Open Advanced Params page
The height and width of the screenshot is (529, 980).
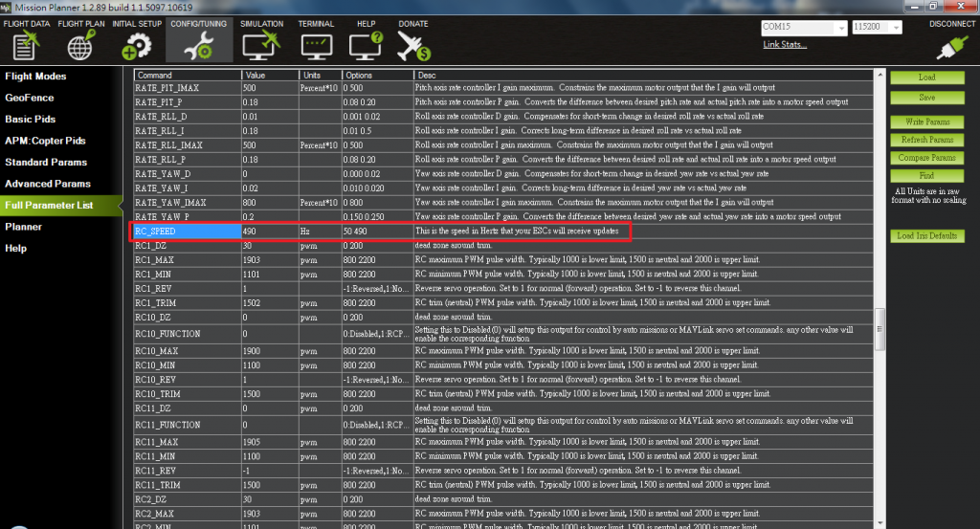coord(48,184)
